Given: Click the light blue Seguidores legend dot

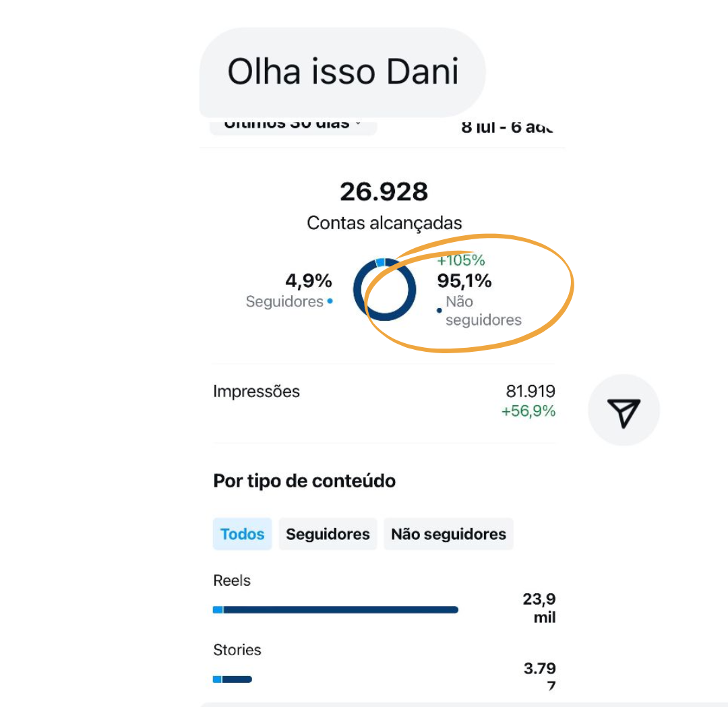Looking at the screenshot, I should 330,301.
